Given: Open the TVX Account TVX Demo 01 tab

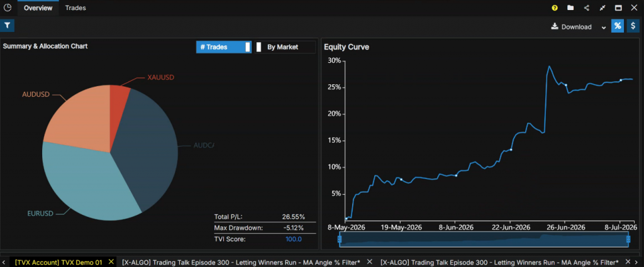Looking at the screenshot, I should 58,262.
